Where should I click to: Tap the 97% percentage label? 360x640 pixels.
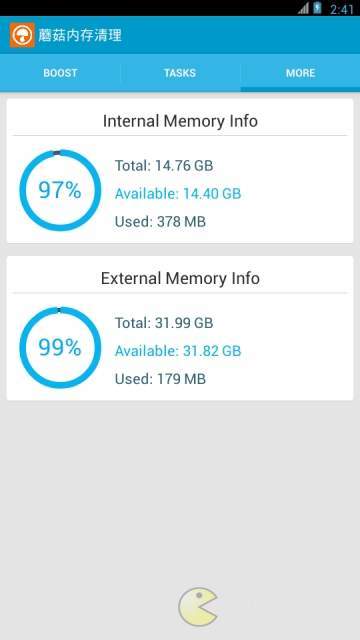coord(60,190)
